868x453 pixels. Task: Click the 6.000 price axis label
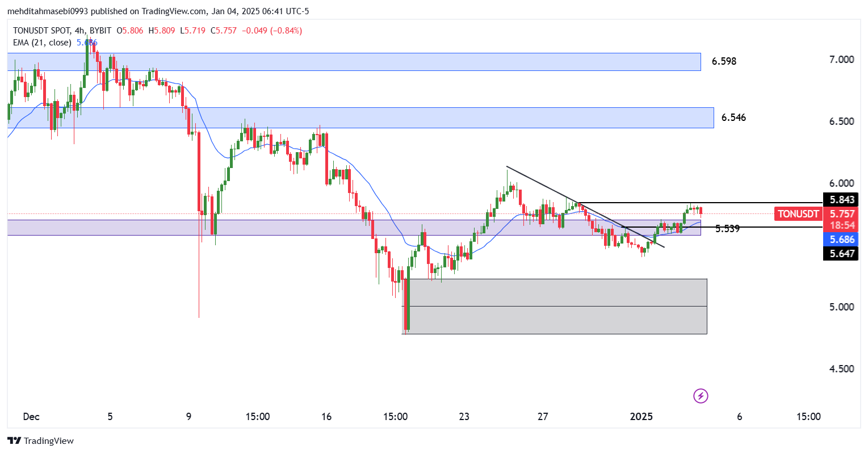841,183
